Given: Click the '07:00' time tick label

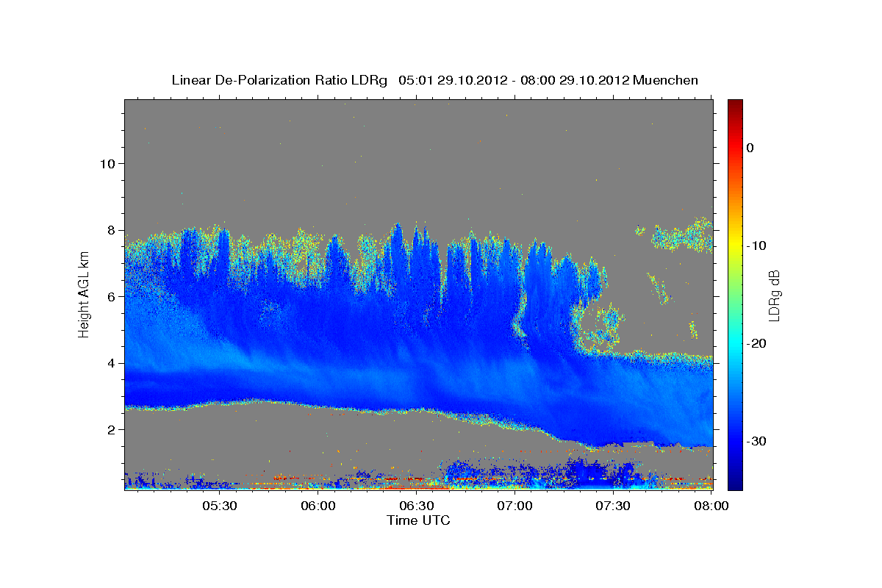Looking at the screenshot, I should click(515, 506).
